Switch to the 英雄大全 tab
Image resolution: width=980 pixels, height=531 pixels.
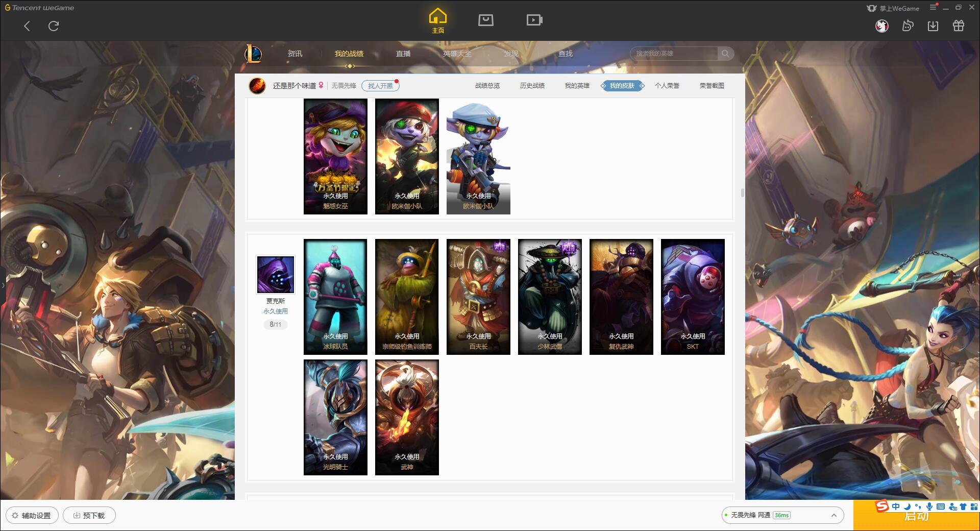coord(457,54)
